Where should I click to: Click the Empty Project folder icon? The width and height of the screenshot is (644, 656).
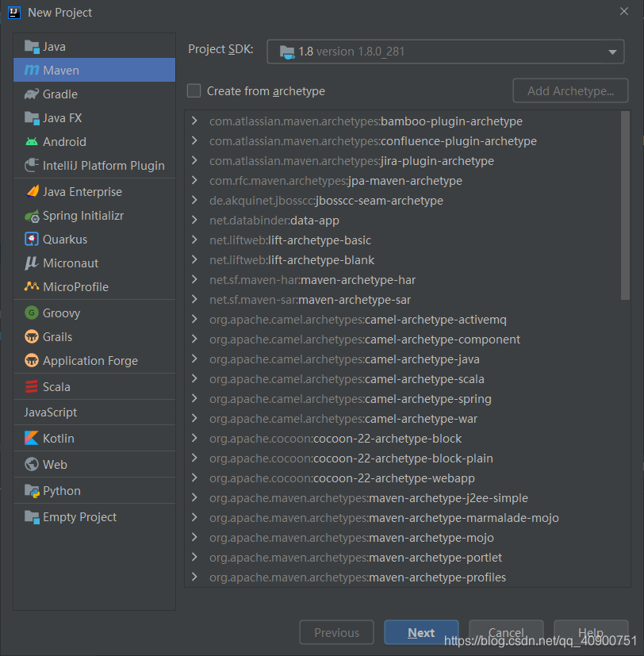pyautogui.click(x=32, y=517)
